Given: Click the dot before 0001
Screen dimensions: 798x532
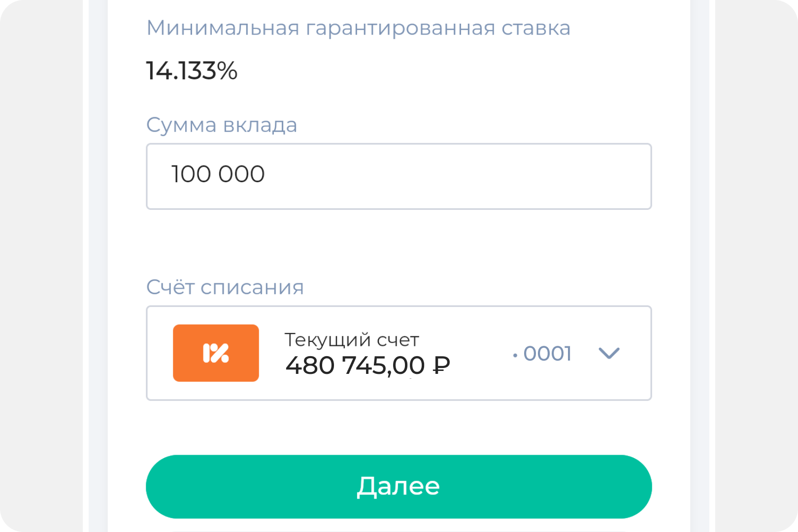Looking at the screenshot, I should click(x=515, y=355).
